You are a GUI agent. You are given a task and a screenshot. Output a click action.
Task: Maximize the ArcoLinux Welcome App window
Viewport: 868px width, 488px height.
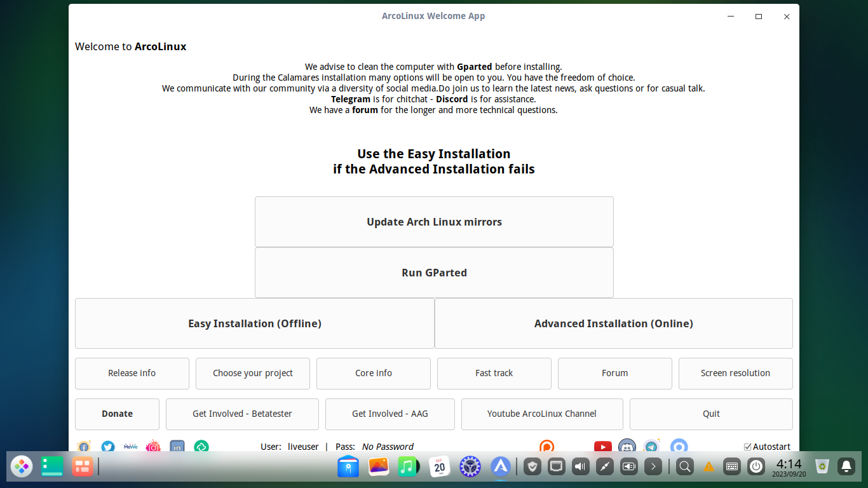coord(758,17)
